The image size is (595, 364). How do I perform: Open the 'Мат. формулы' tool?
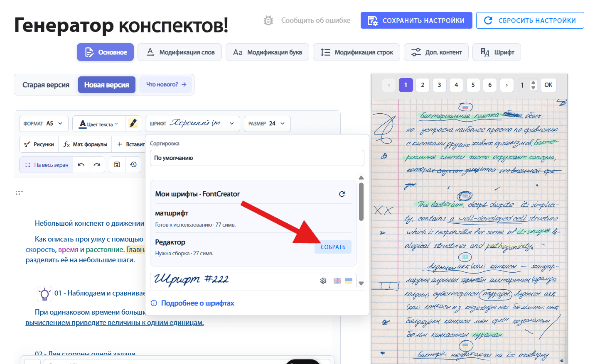coord(85,144)
